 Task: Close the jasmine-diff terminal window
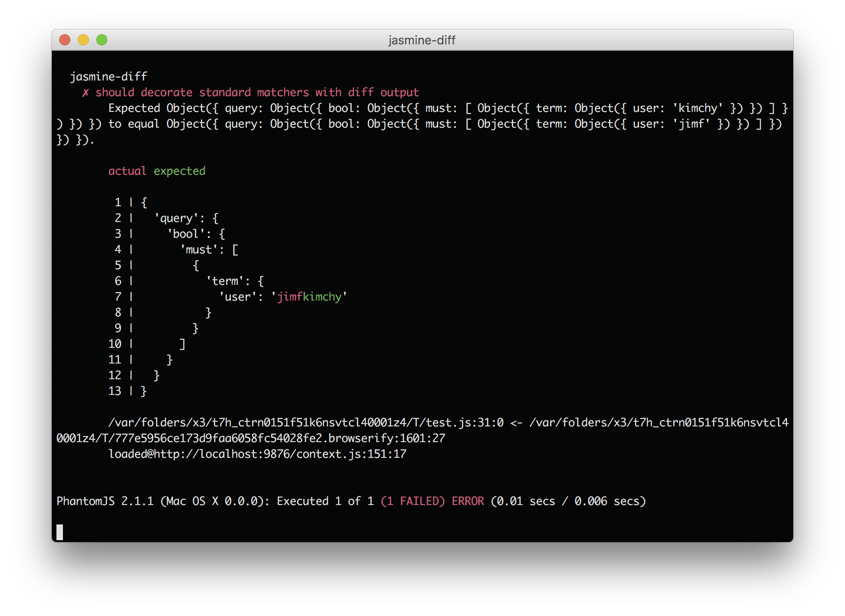pos(65,40)
